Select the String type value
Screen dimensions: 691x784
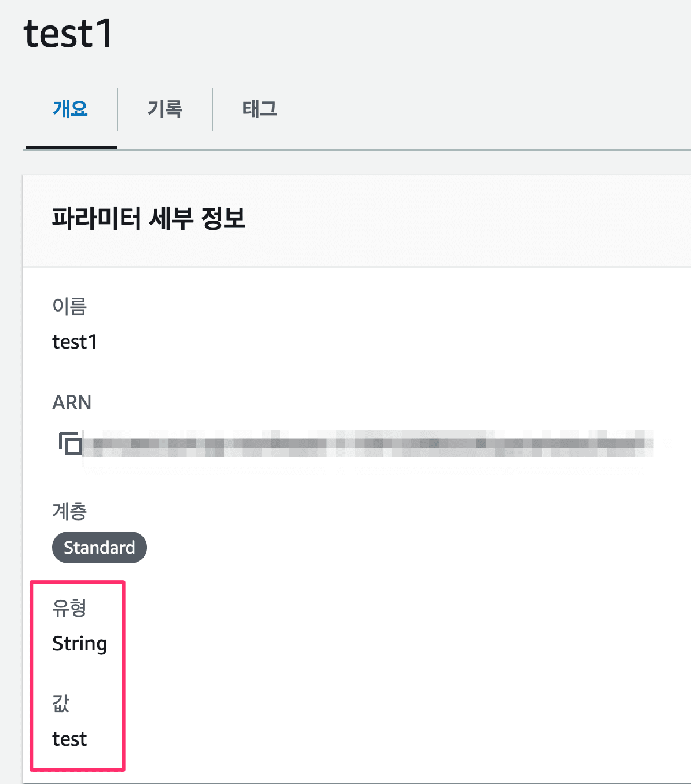80,644
